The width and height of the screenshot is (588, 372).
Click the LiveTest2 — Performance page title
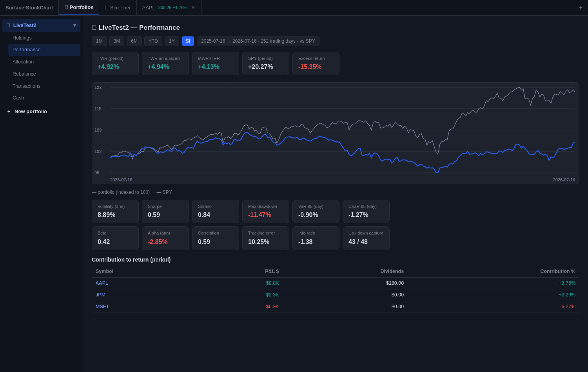136,28
